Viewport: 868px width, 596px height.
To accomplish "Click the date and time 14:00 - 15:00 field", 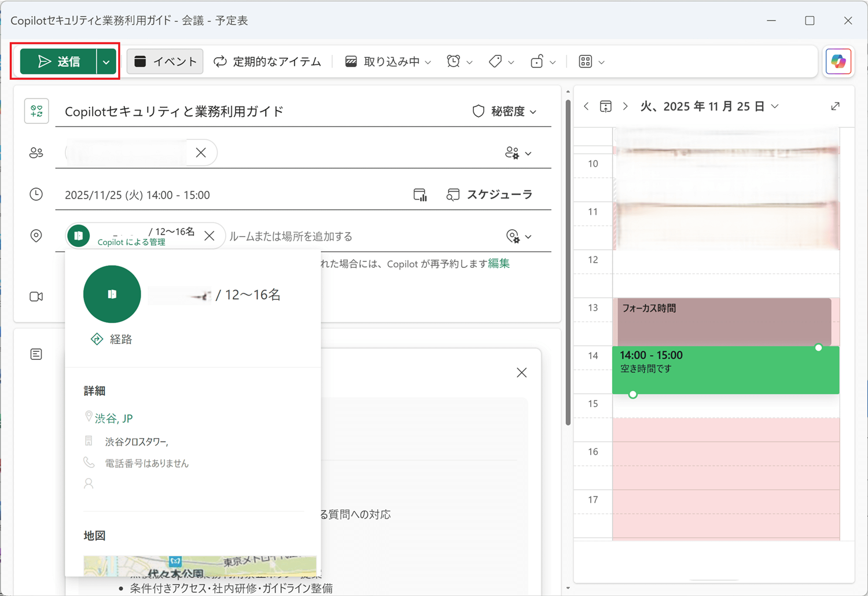I will click(x=137, y=195).
